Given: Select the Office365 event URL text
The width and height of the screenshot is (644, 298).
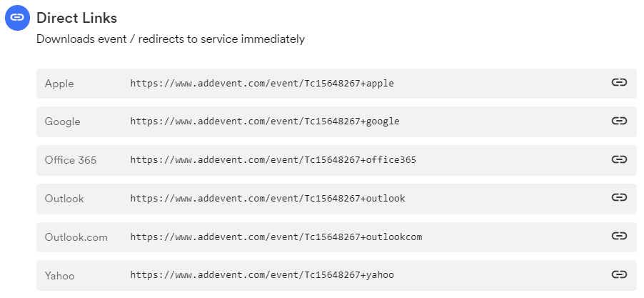Looking at the screenshot, I should click(x=273, y=160).
